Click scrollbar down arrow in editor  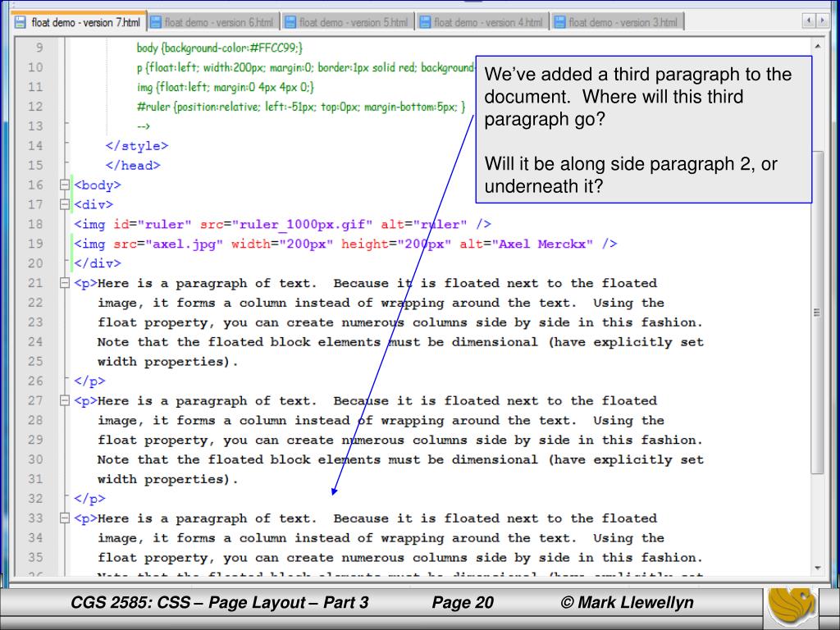coord(818,568)
